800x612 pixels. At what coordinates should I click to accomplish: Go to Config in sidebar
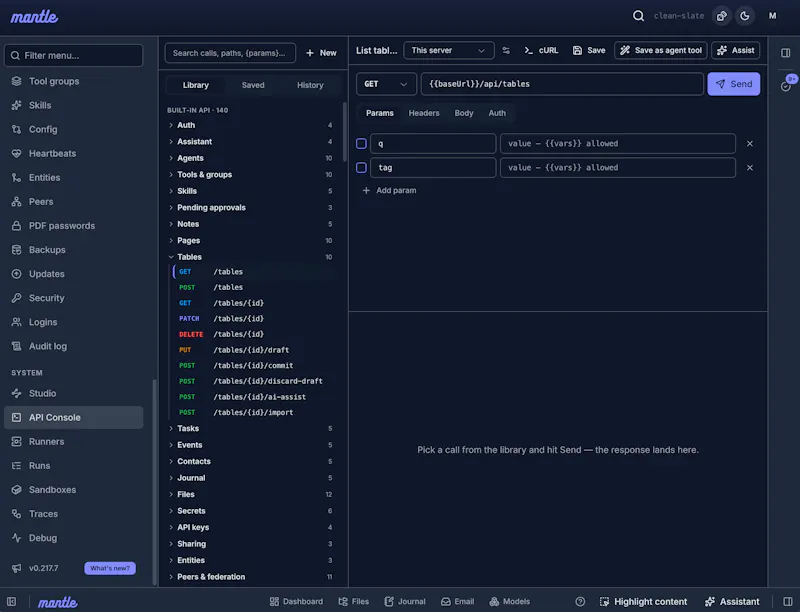(73, 129)
